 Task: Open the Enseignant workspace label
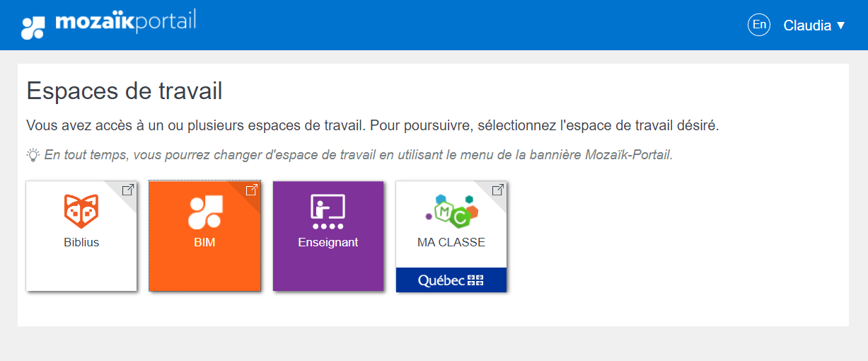pos(328,242)
